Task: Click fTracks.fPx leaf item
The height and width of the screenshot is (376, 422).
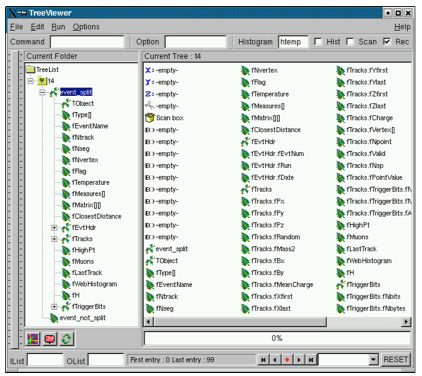Action: pos(263,201)
